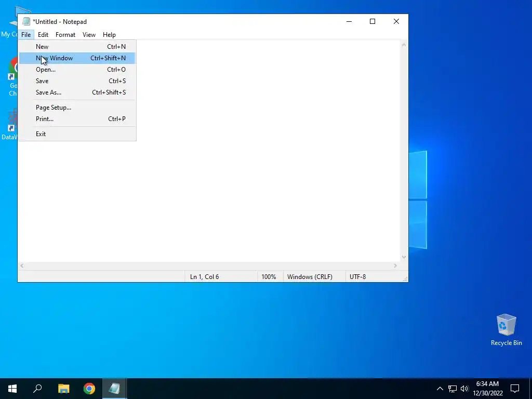Viewport: 532px width, 399px height.
Task: Pick Open... in the File menu
Action: [77, 70]
